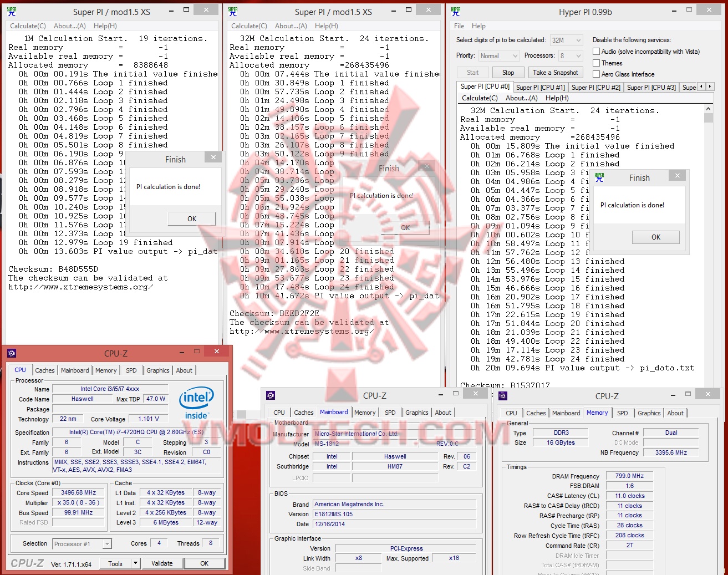Screen dimensions: 728x575
Task: Open About...(A) menu in the 1M Super PI window
Action: [x=70, y=26]
